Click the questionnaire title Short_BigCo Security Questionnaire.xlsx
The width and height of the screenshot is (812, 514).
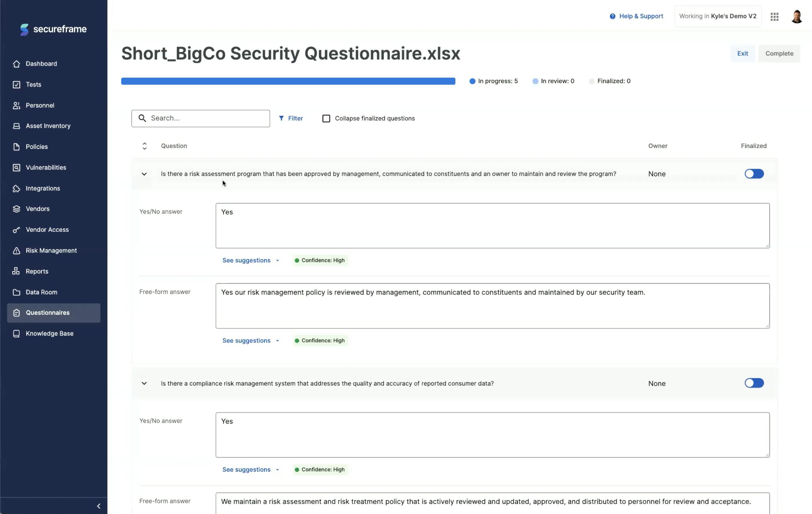pyautogui.click(x=291, y=54)
